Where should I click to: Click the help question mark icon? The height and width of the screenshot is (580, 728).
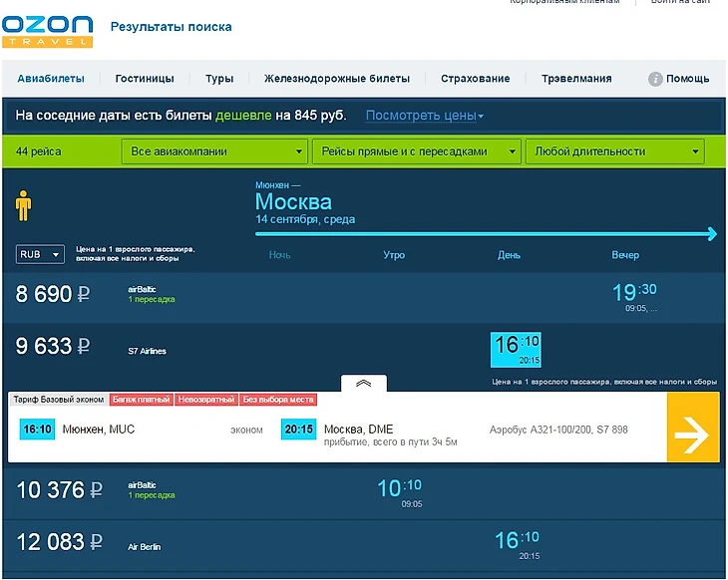click(x=655, y=79)
